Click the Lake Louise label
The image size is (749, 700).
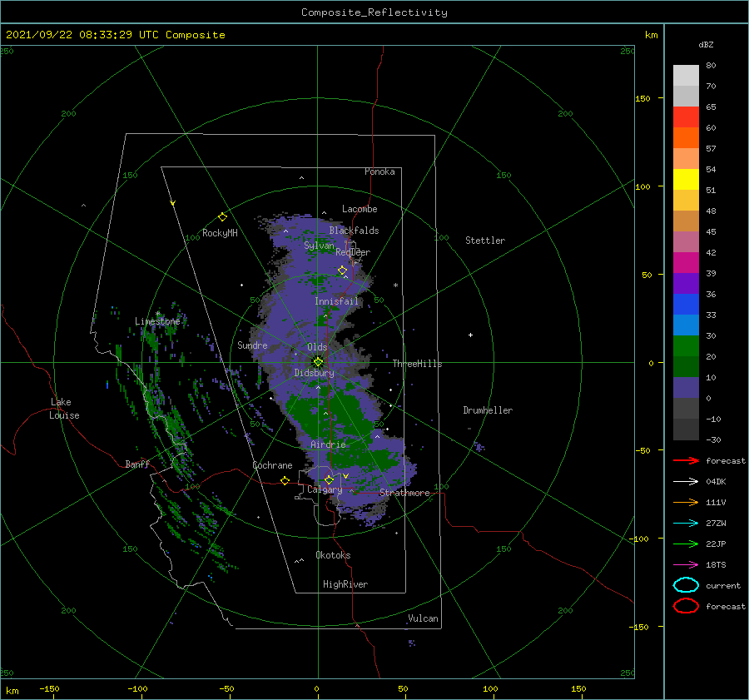click(x=64, y=409)
